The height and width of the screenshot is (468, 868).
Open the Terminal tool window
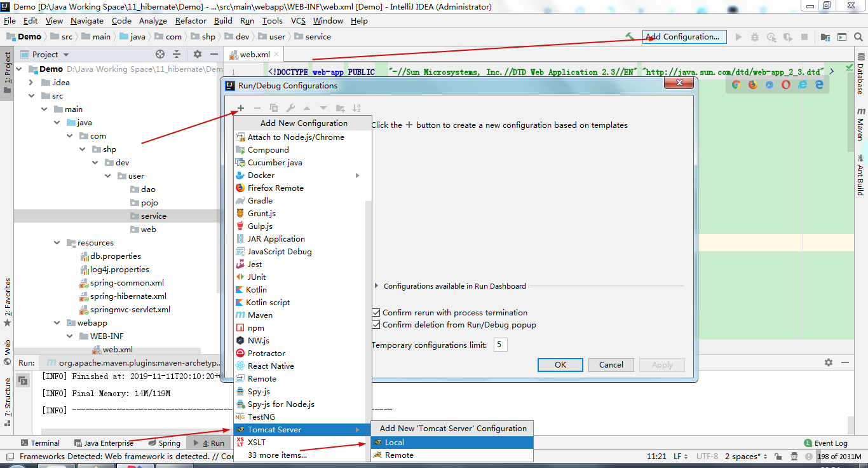click(40, 443)
